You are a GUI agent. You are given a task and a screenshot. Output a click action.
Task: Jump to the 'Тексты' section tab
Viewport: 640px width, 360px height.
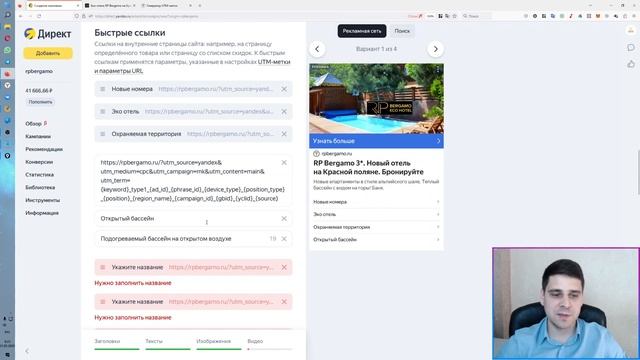167,344
